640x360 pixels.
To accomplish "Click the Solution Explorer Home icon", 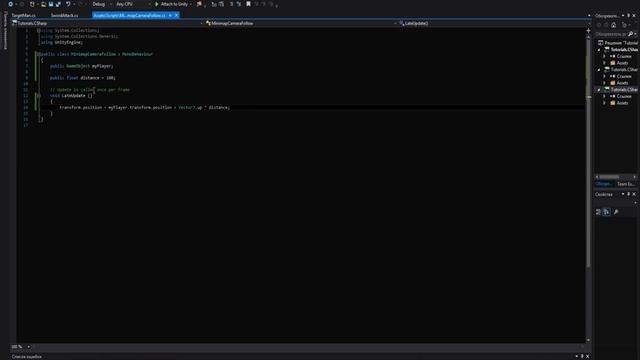I will tap(613, 25).
